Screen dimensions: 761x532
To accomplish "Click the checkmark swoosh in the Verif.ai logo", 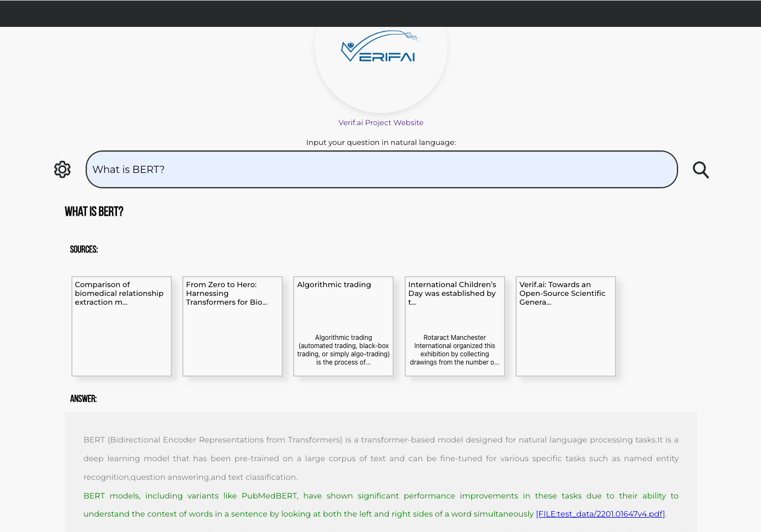I will point(362,52).
